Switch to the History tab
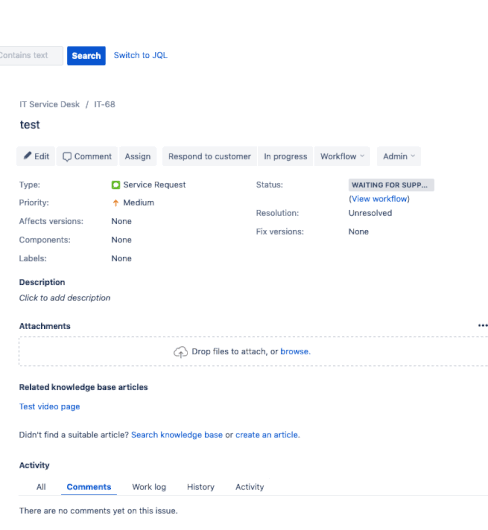This screenshot has height=530, width=488. 201,487
